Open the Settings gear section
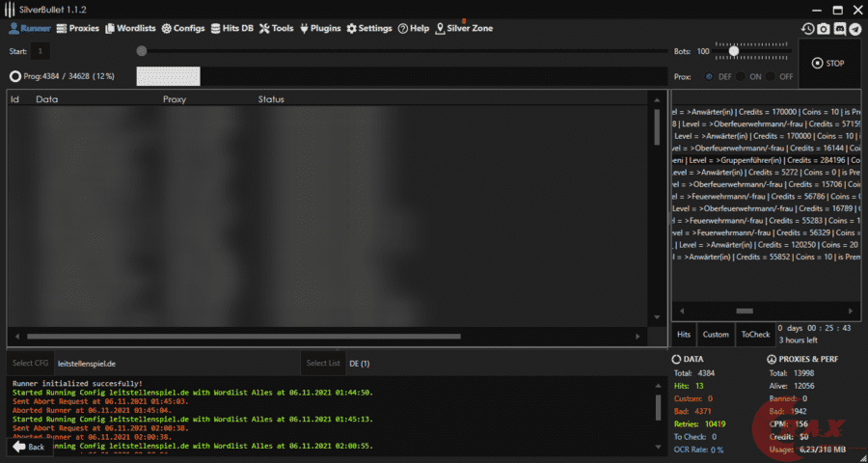868x463 pixels. (369, 28)
